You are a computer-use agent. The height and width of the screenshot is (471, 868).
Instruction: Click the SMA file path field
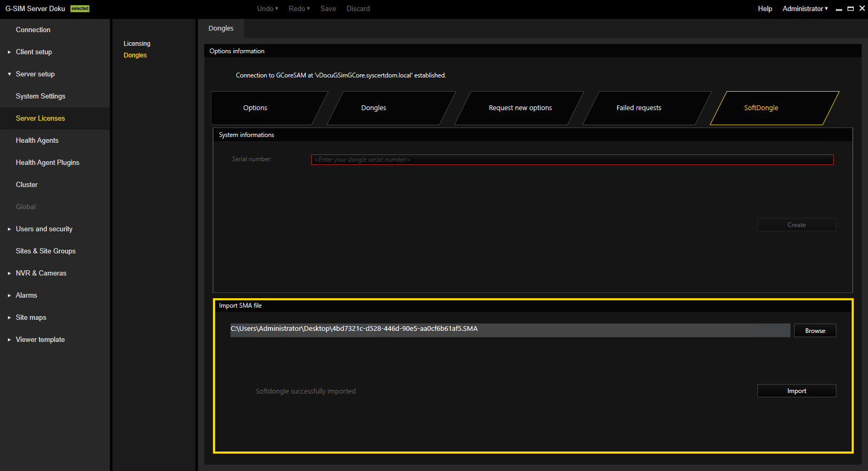(509, 330)
